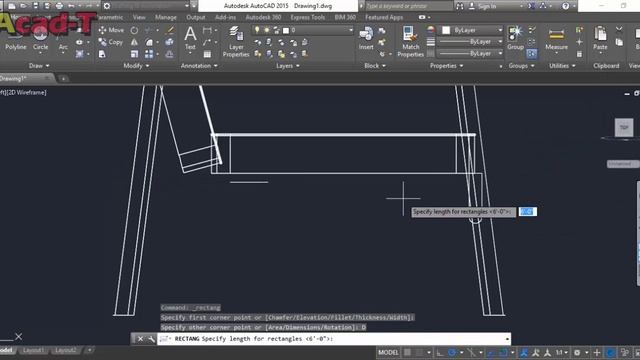Open the Manage ribbon tab
This screenshot has height=360, width=640.
pyautogui.click(x=166, y=18)
